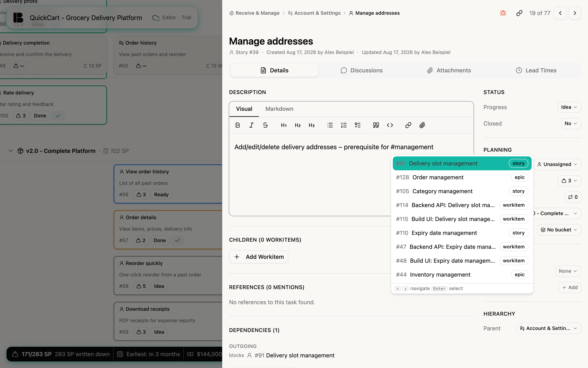The height and width of the screenshot is (368, 588).
Task: Click the Add Workitem button
Action: pos(258,257)
